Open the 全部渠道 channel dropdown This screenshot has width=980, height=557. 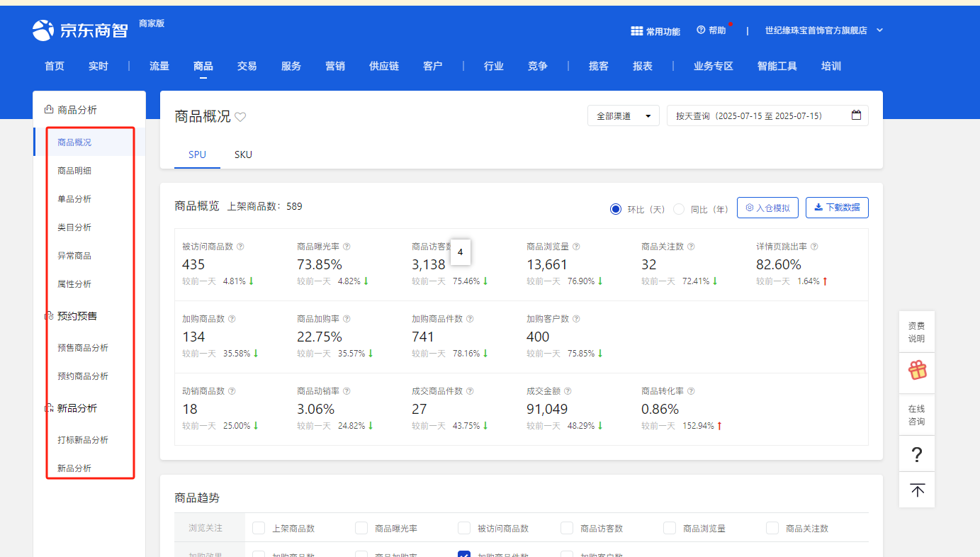[x=623, y=116]
